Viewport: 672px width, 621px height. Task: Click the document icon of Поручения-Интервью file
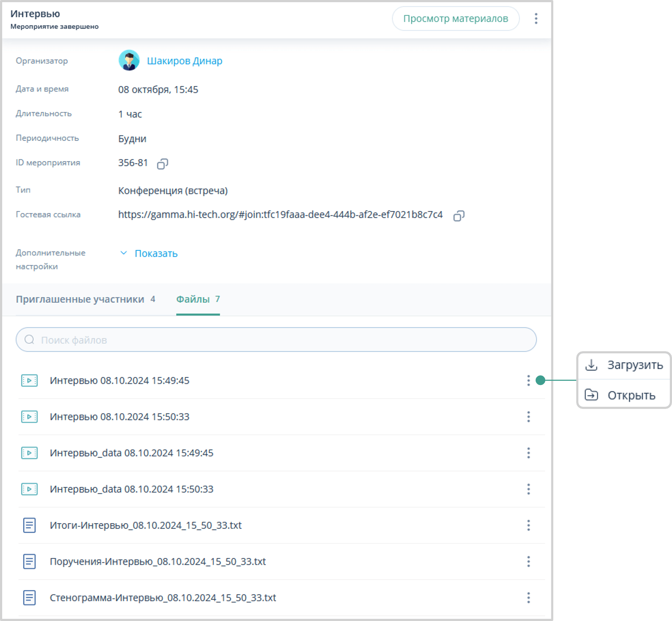tap(30, 561)
